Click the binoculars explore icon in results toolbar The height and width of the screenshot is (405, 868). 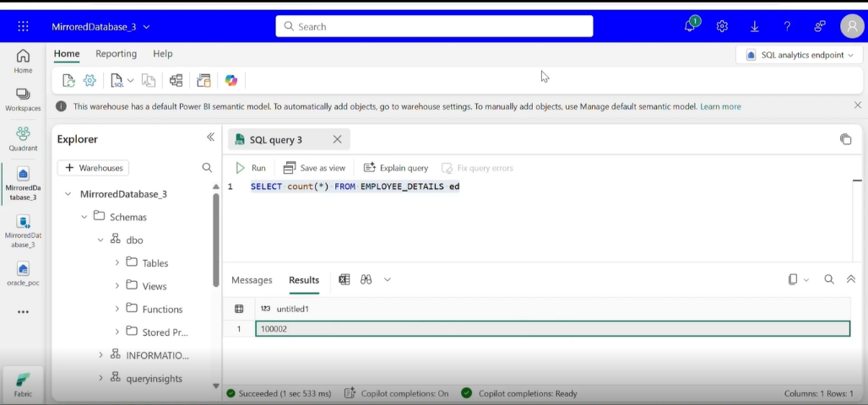(x=366, y=279)
